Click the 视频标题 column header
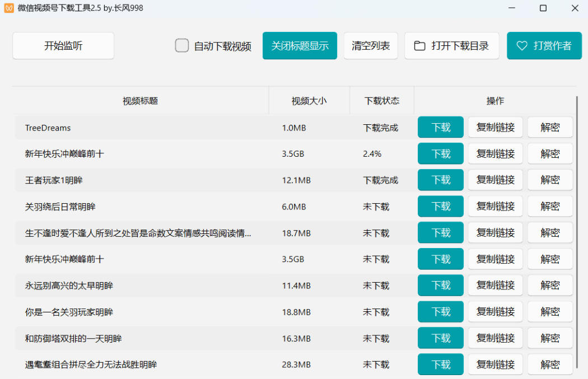 pyautogui.click(x=139, y=101)
